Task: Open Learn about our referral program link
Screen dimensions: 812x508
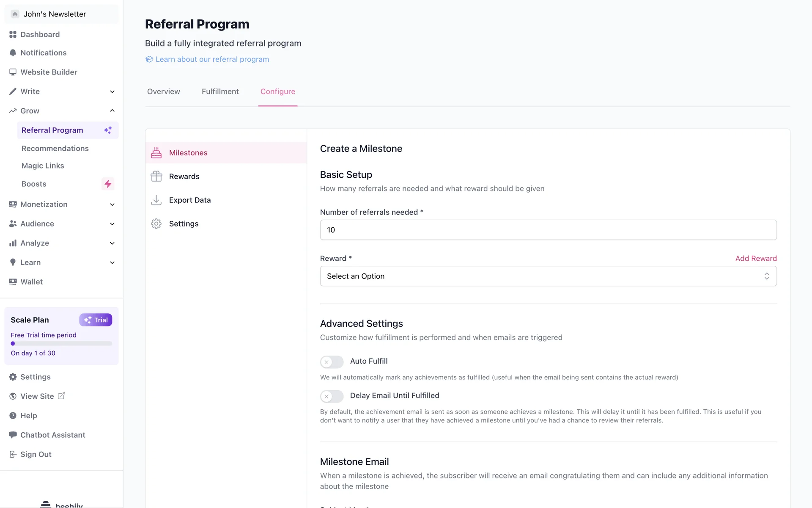Action: [212, 59]
